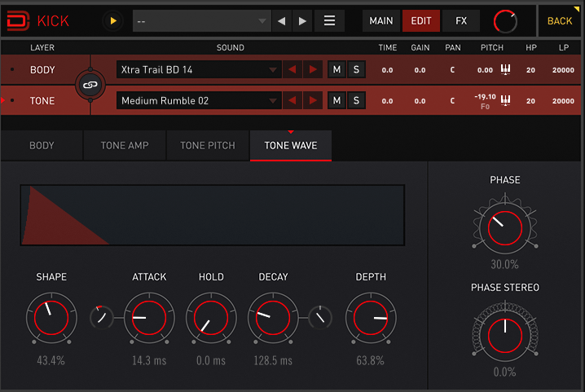Viewport: 585px width, 392px height.
Task: Adjust the ATTACK knob
Action: 149,318
